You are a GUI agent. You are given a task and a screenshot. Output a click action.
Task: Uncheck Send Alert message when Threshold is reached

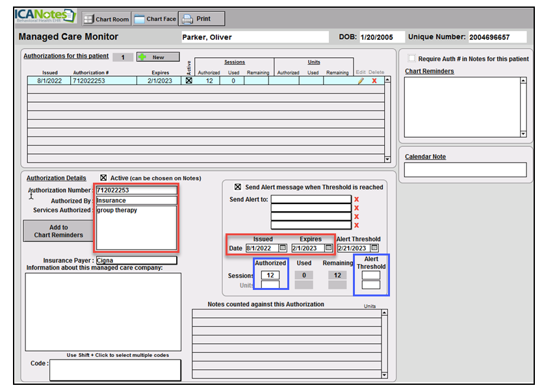(239, 186)
